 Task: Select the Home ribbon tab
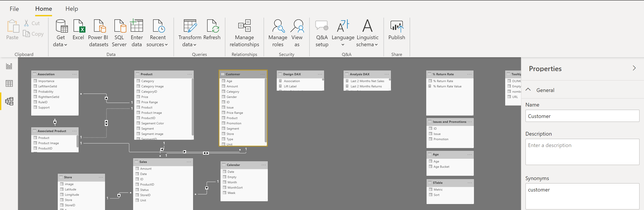[43, 9]
